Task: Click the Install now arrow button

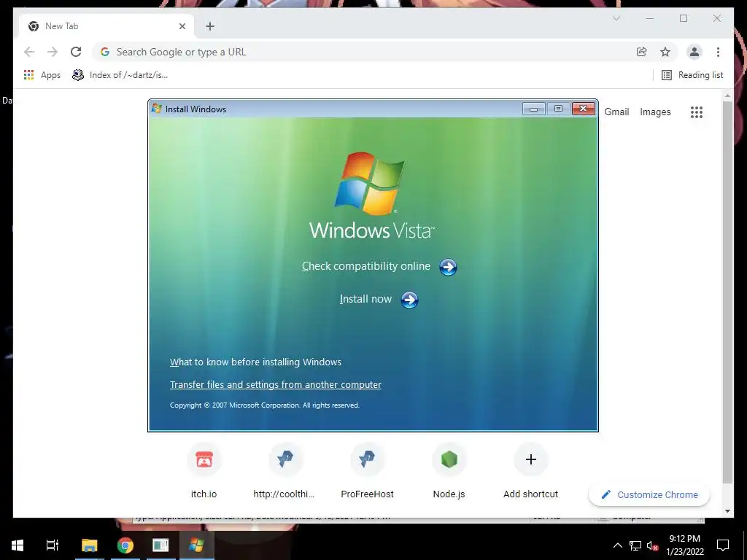Action: click(409, 300)
